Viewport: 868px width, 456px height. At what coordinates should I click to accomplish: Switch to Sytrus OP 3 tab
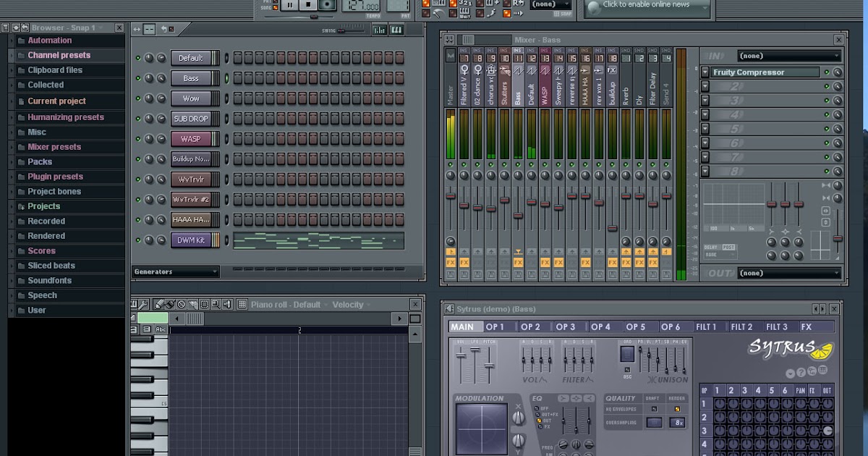click(571, 327)
